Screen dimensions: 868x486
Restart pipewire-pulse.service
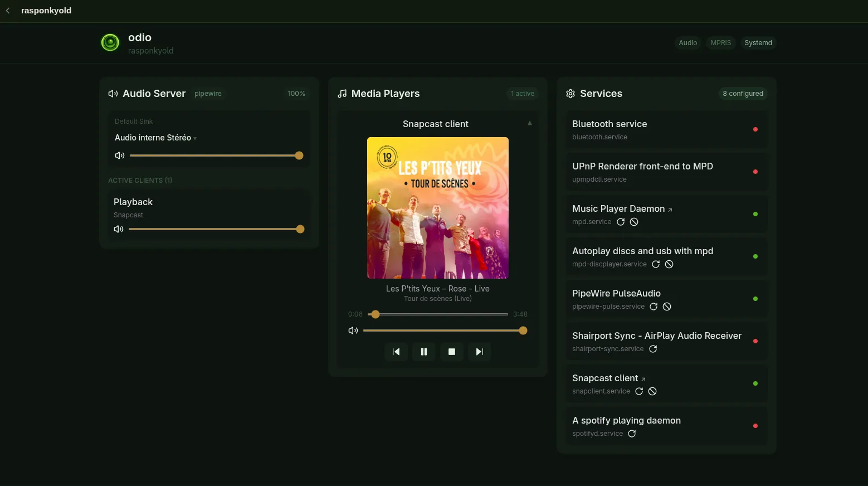tap(654, 307)
